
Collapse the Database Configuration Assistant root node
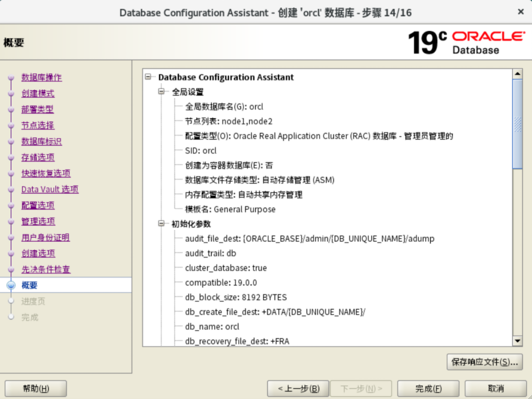coord(148,77)
